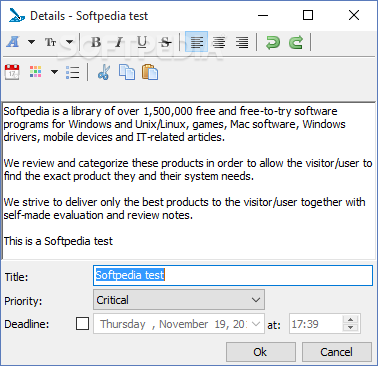Click the text size Tr icon

(x=51, y=42)
